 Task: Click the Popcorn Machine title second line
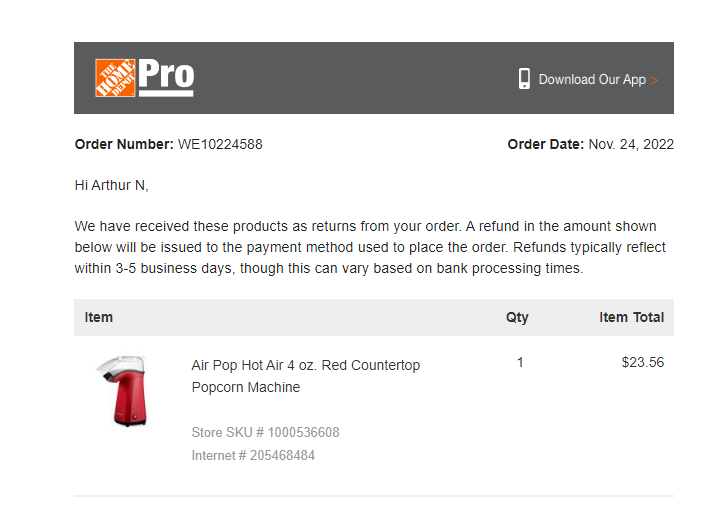coord(246,387)
